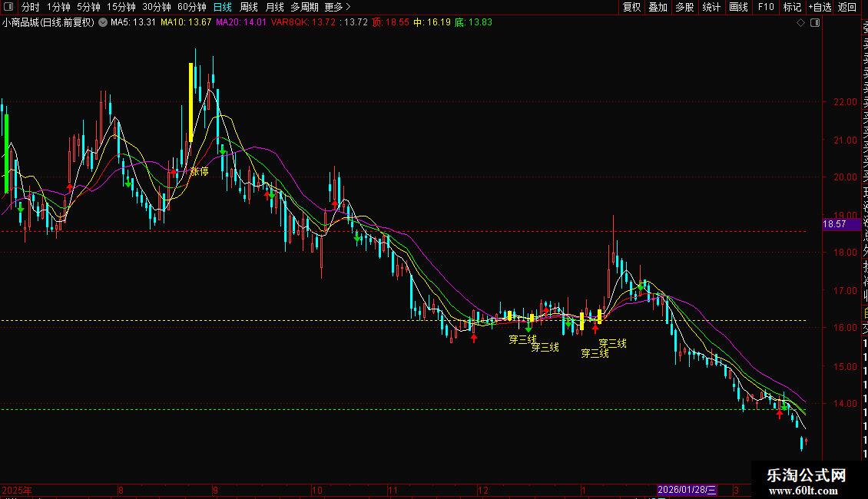Select the 1分钟 period tab
Viewport: 868px width, 499px height.
58,7
